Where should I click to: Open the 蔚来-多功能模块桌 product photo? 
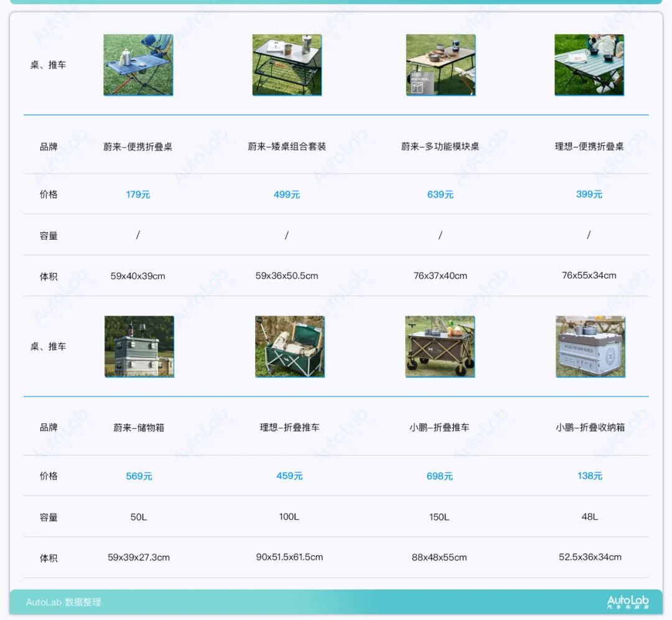click(441, 65)
